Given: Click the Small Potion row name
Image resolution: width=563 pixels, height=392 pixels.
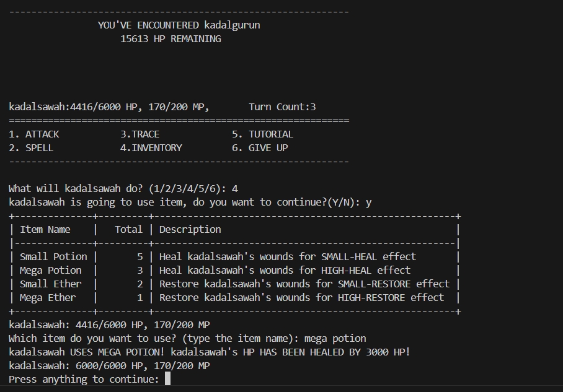Looking at the screenshot, I should pos(53,256).
